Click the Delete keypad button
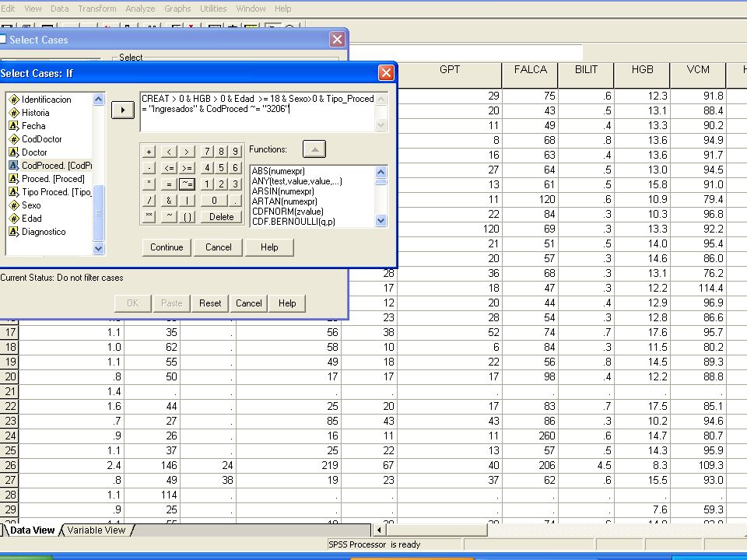The height and width of the screenshot is (560, 747). coord(222,217)
